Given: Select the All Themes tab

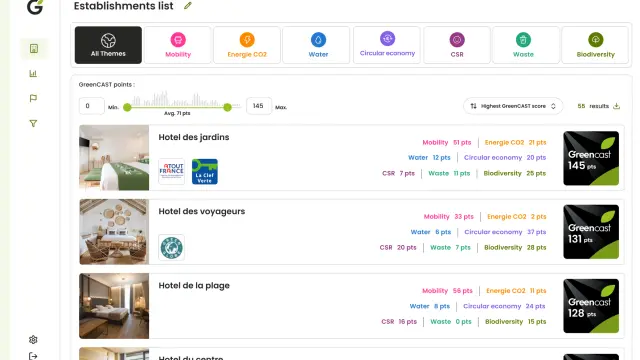Looking at the screenshot, I should (x=108, y=45).
